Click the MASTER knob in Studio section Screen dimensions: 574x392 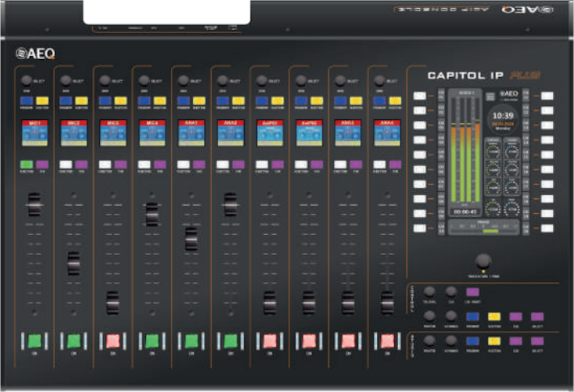coord(429,341)
